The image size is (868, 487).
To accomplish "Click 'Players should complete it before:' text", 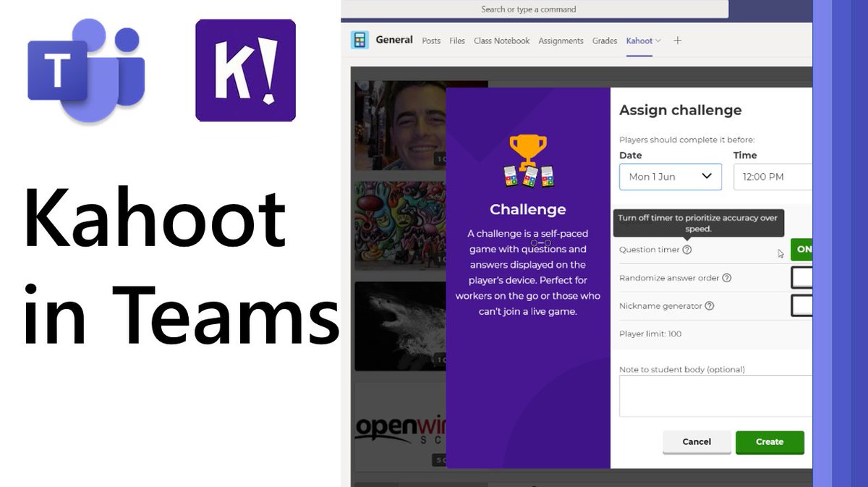I will 687,140.
